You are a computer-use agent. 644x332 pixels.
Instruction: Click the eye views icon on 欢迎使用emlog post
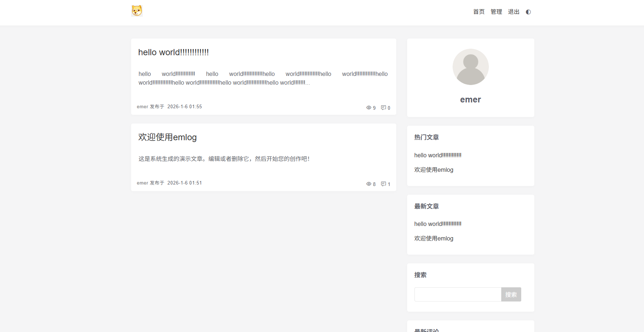tap(369, 184)
